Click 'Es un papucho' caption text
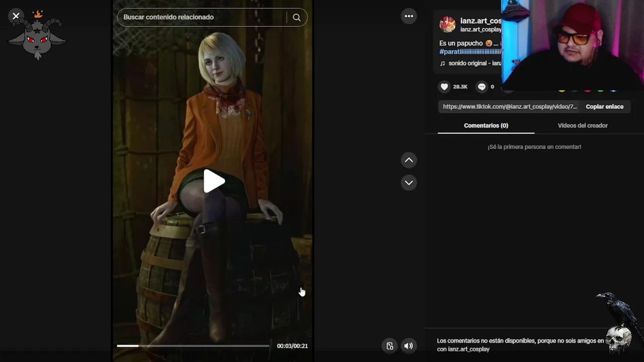Screen dimensions: 644x362 pyautogui.click(x=461, y=43)
